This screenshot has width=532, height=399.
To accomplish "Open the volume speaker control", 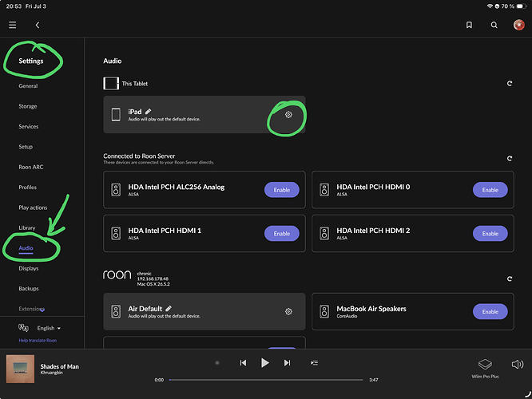I will click(518, 365).
